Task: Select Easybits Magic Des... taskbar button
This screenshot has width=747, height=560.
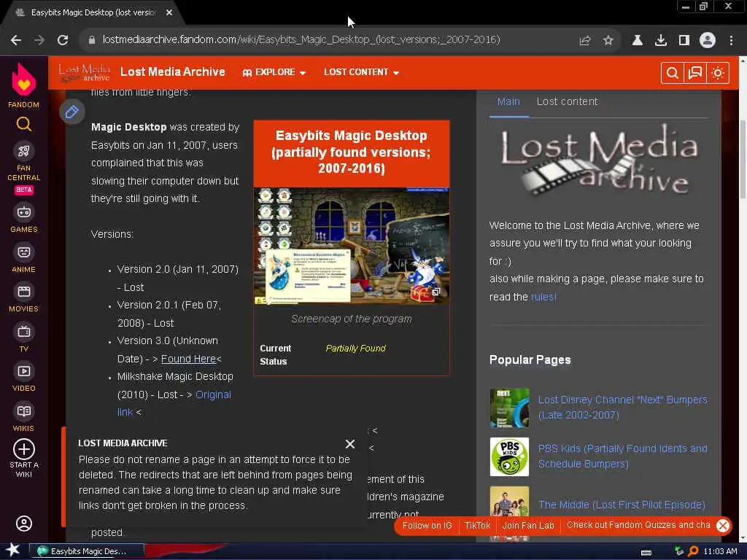Action: tap(88, 551)
